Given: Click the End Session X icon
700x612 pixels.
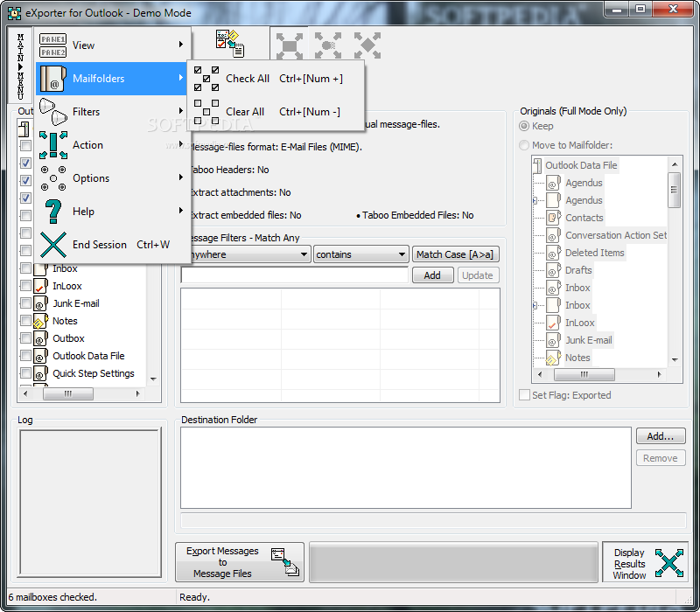Looking at the screenshot, I should coord(53,245).
